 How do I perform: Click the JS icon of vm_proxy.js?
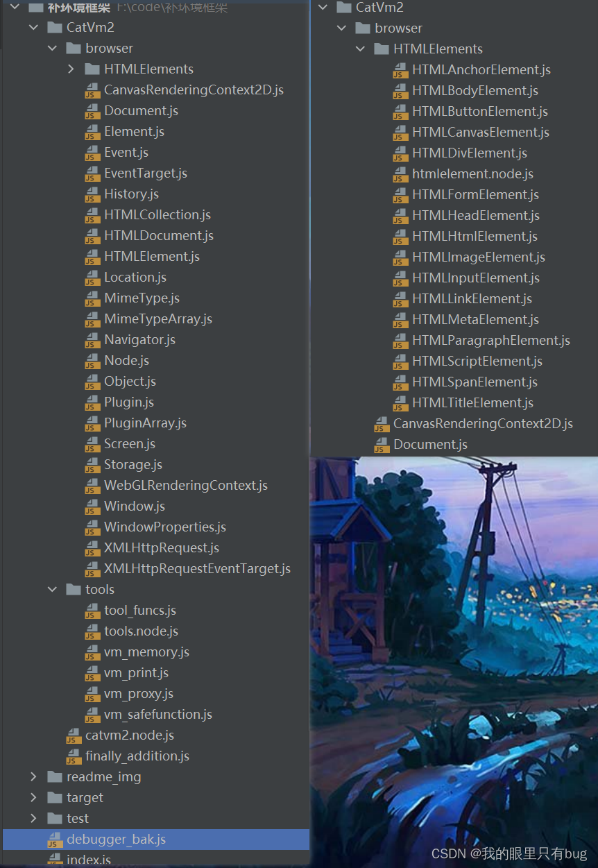tap(92, 695)
